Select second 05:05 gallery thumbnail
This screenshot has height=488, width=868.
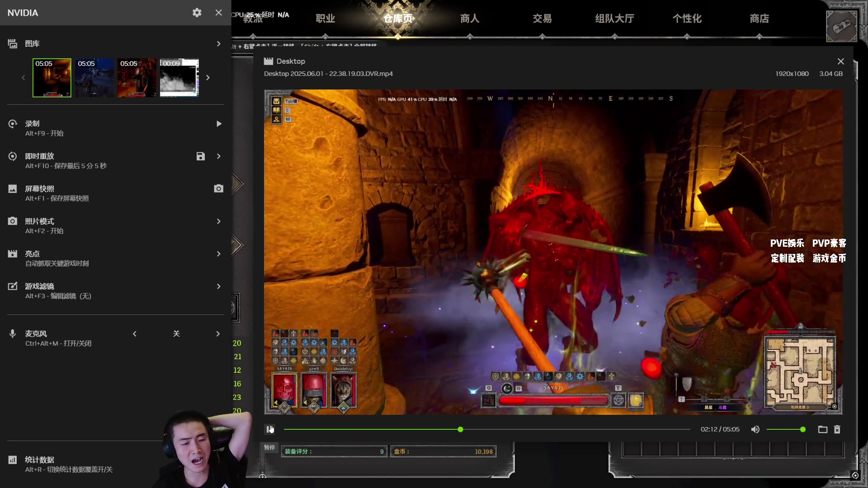[x=94, y=78]
